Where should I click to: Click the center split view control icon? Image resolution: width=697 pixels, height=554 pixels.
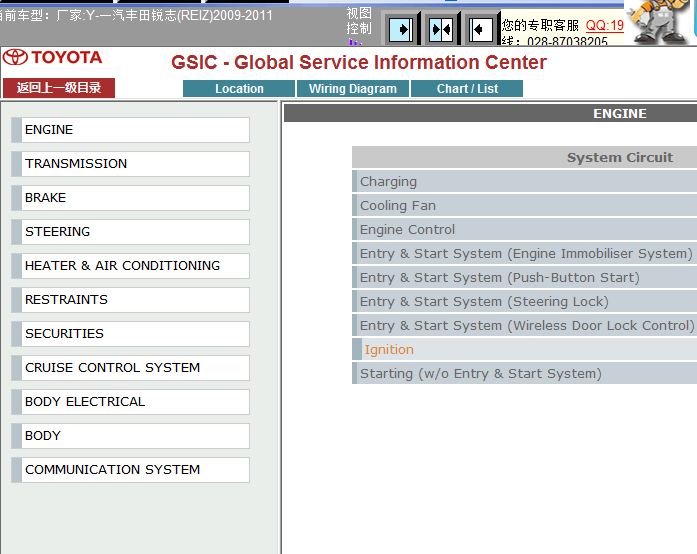click(x=441, y=29)
